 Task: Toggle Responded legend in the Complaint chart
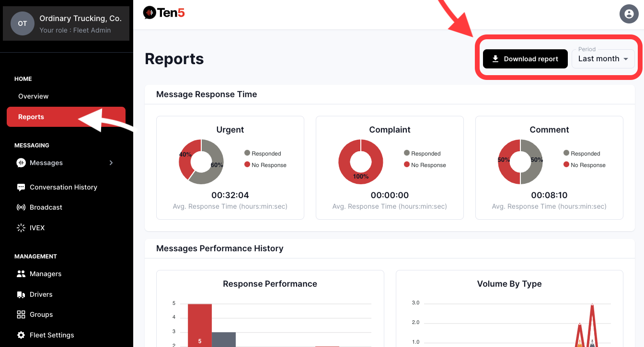pos(422,153)
